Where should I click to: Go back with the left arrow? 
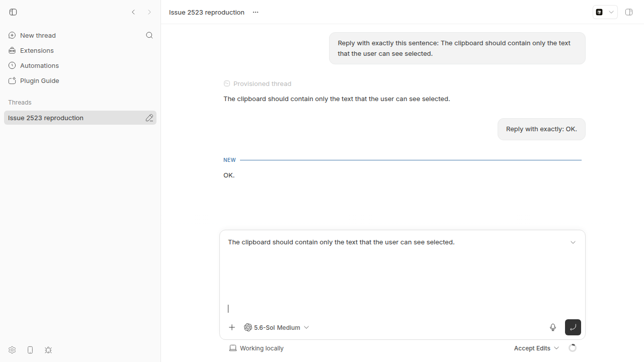[x=133, y=12]
